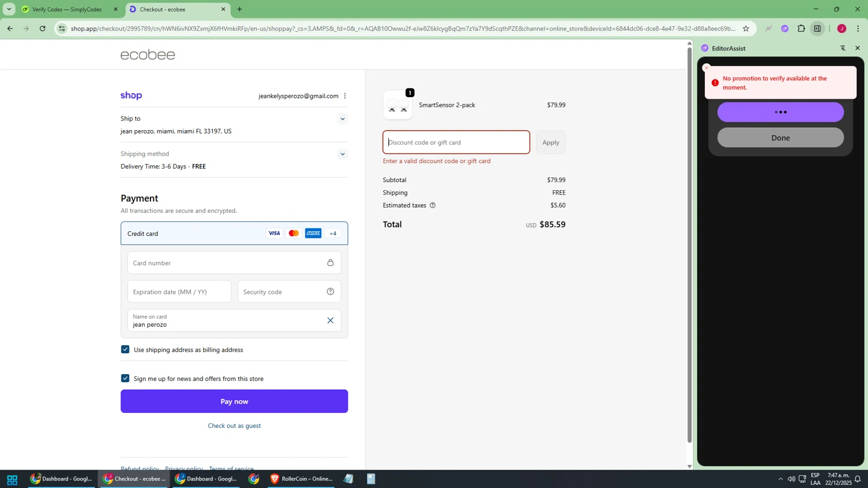Switch to Checkout - ecobee taskbar window
Screen dimensions: 868x488
(134, 479)
